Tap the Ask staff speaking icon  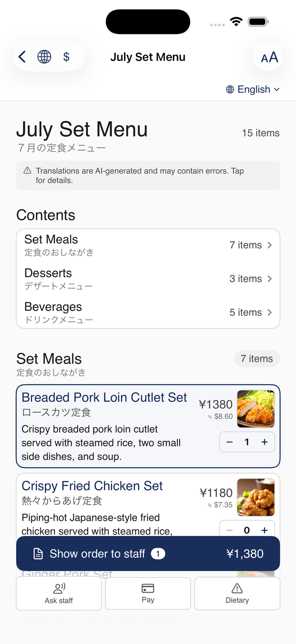(x=59, y=588)
